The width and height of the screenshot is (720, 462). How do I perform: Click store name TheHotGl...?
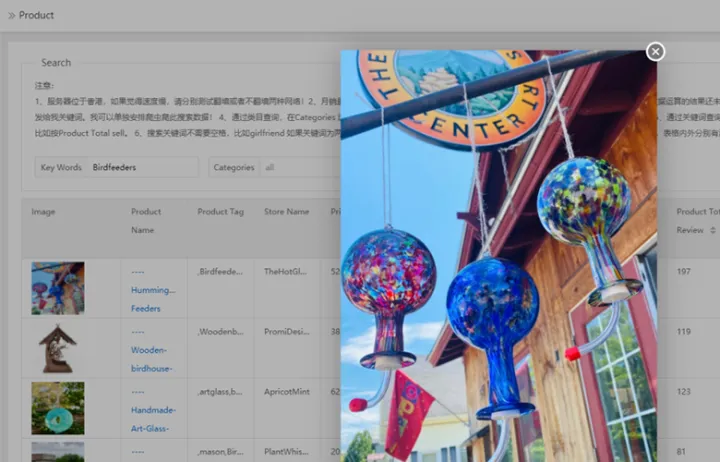(285, 271)
